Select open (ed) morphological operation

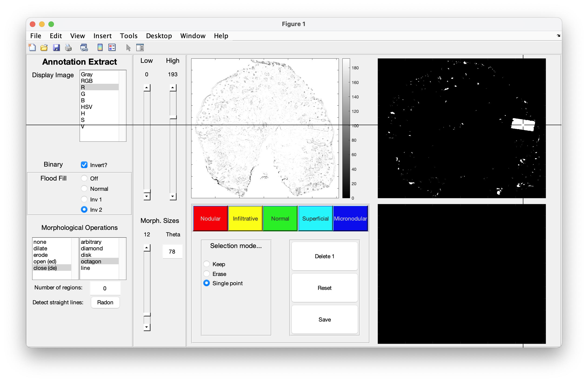52,261
